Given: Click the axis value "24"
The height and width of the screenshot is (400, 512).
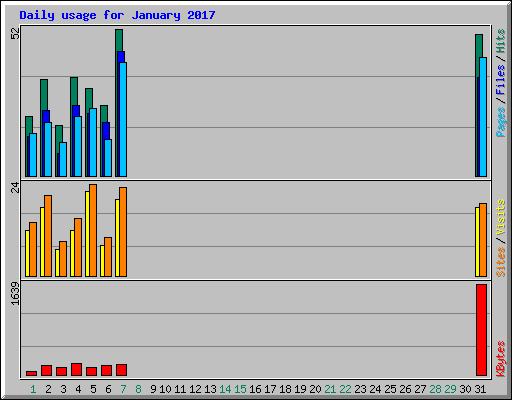Looking at the screenshot, I should [15, 188].
